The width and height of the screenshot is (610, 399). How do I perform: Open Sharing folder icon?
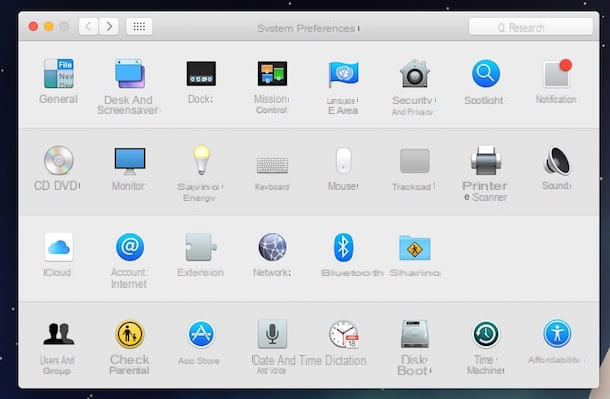[x=415, y=247]
